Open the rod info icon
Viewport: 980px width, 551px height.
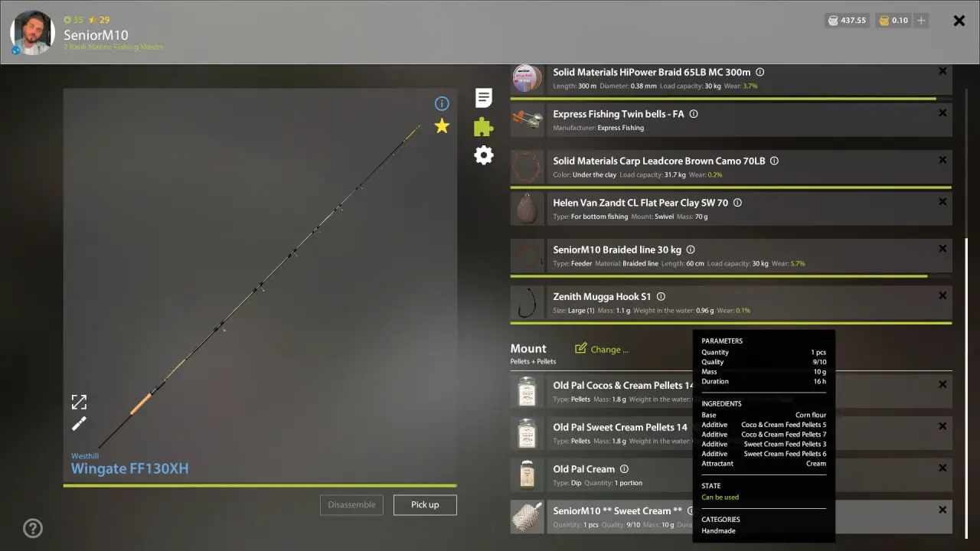pyautogui.click(x=442, y=103)
